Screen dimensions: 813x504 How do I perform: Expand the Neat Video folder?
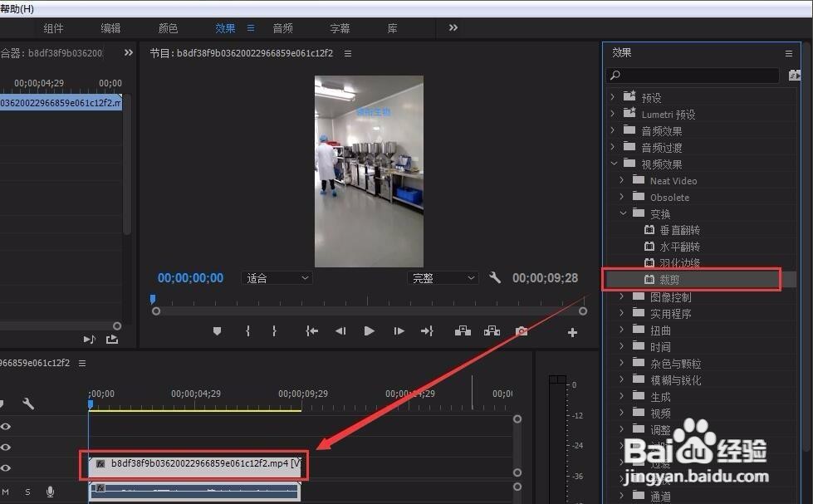[622, 180]
